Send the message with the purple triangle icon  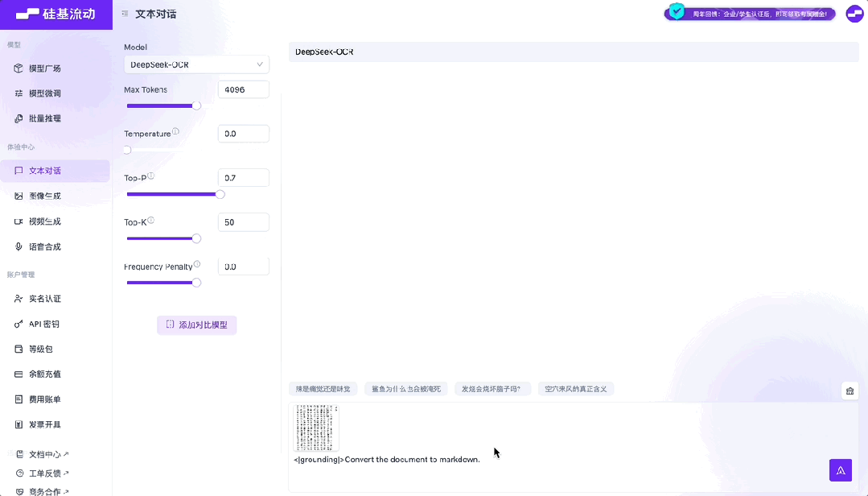(840, 469)
